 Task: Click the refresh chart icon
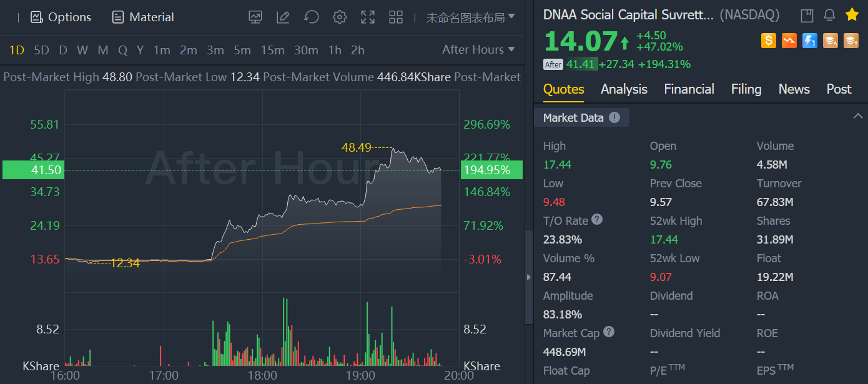[312, 17]
